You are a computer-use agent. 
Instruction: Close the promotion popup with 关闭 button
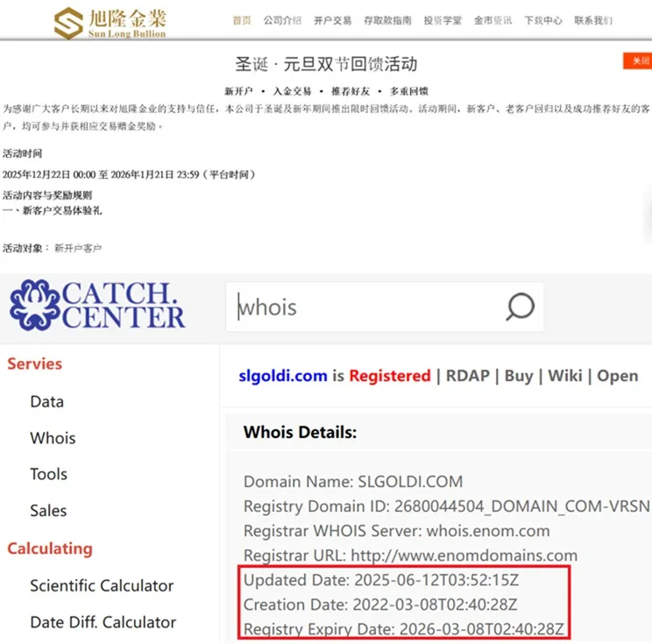coord(637,61)
